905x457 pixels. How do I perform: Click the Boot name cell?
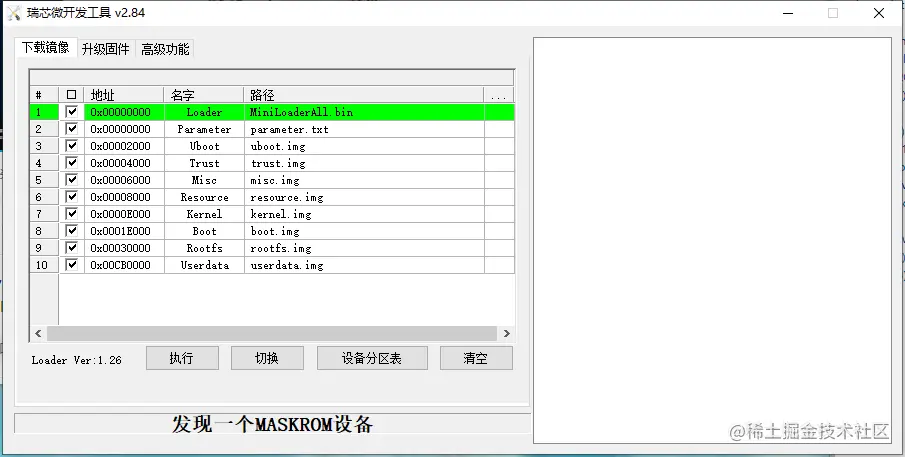tap(204, 231)
